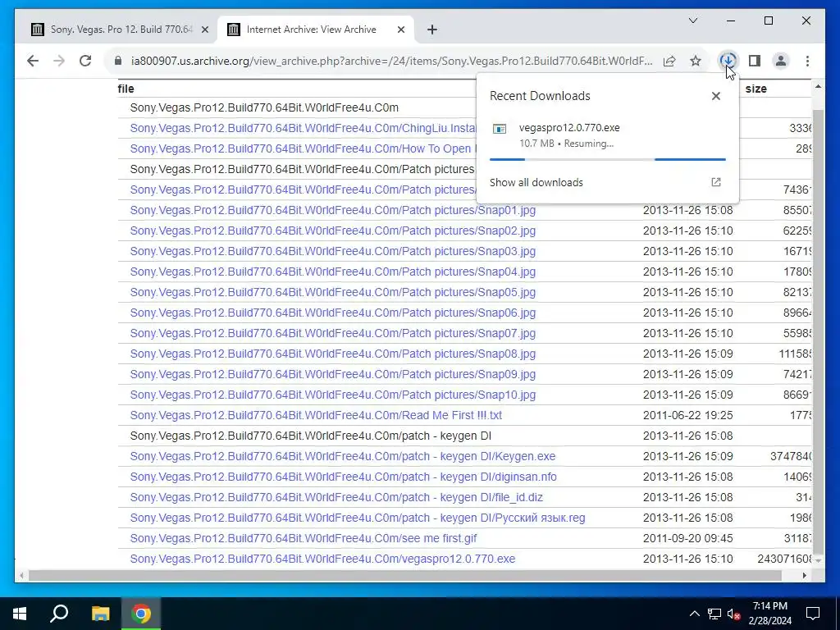Click the muted volume tray icon

click(x=733, y=614)
